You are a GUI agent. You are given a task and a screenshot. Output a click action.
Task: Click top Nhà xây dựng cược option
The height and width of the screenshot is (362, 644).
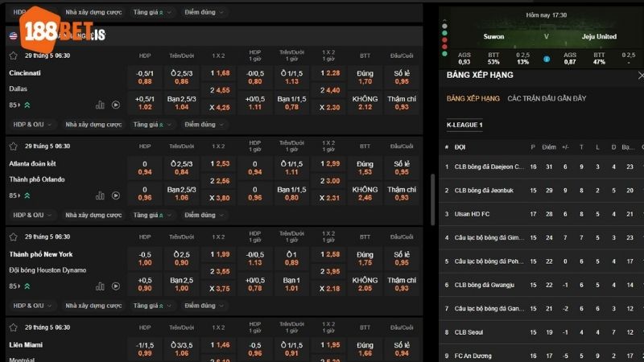point(93,12)
